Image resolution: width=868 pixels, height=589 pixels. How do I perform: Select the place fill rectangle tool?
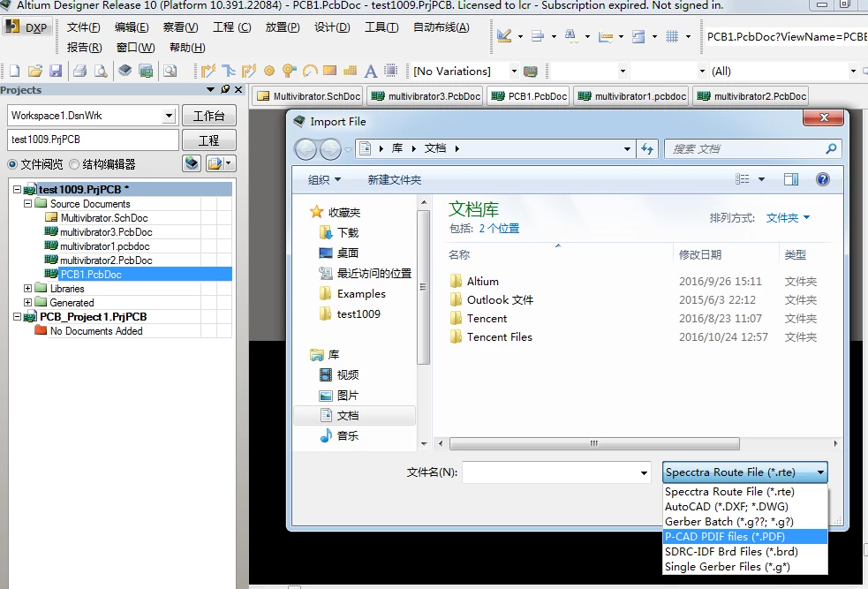(330, 71)
